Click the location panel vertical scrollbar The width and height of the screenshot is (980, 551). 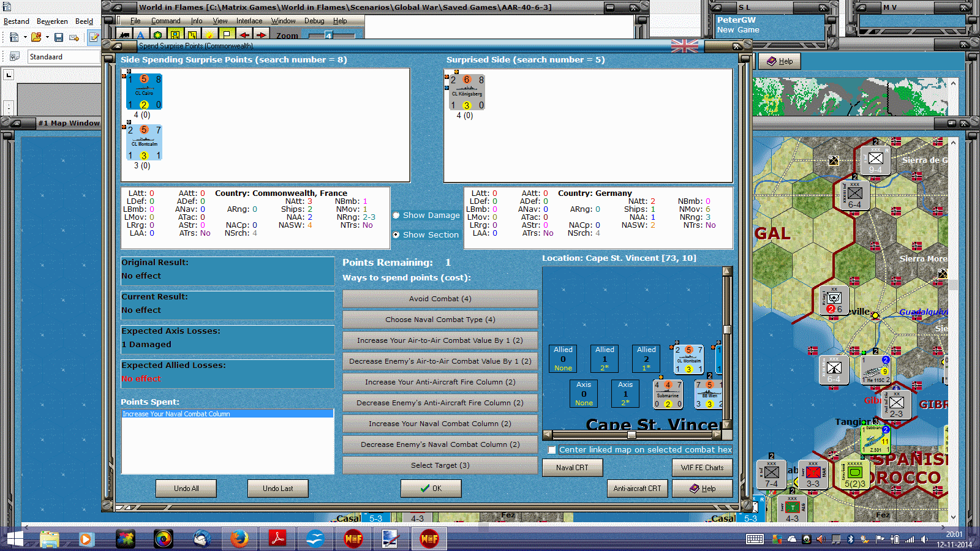tap(727, 348)
